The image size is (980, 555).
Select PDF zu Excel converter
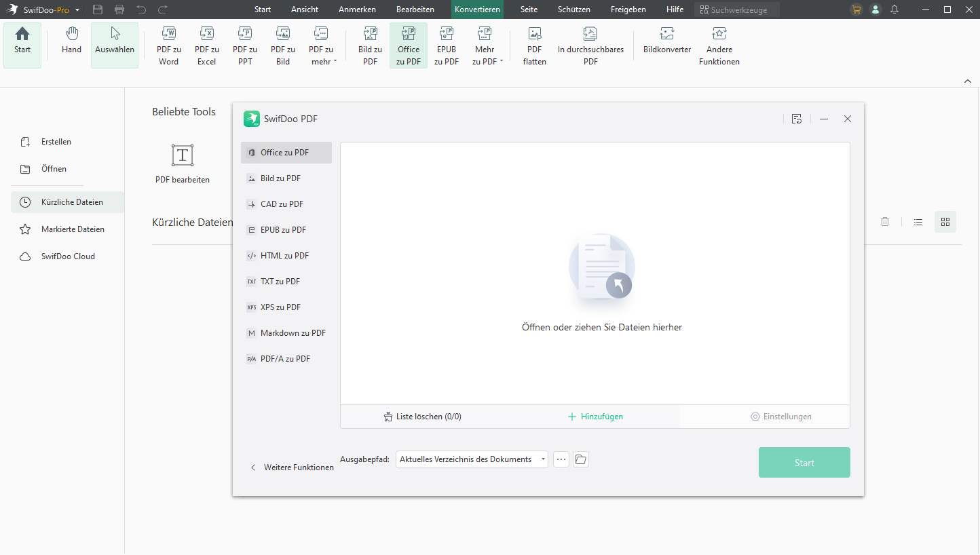coord(206,45)
